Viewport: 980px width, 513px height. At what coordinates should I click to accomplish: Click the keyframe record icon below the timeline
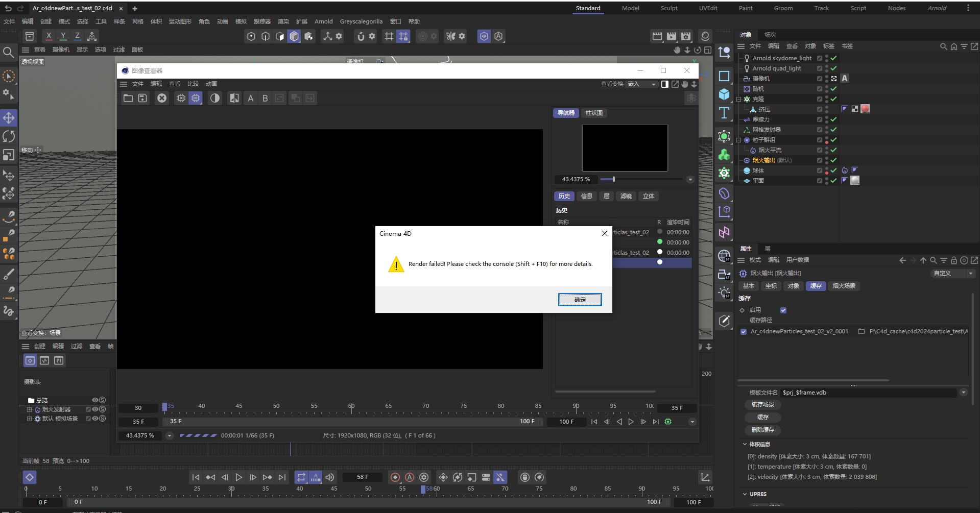(x=396, y=477)
